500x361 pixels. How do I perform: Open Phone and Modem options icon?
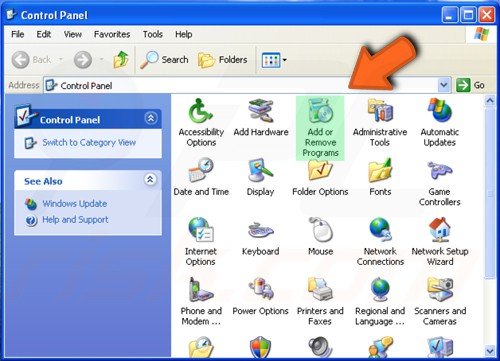point(201,289)
